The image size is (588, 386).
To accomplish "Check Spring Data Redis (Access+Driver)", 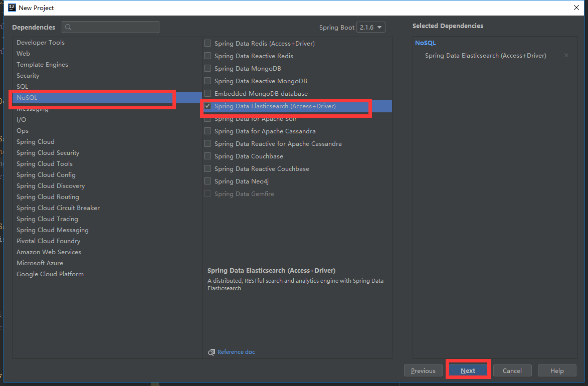I will pyautogui.click(x=208, y=43).
